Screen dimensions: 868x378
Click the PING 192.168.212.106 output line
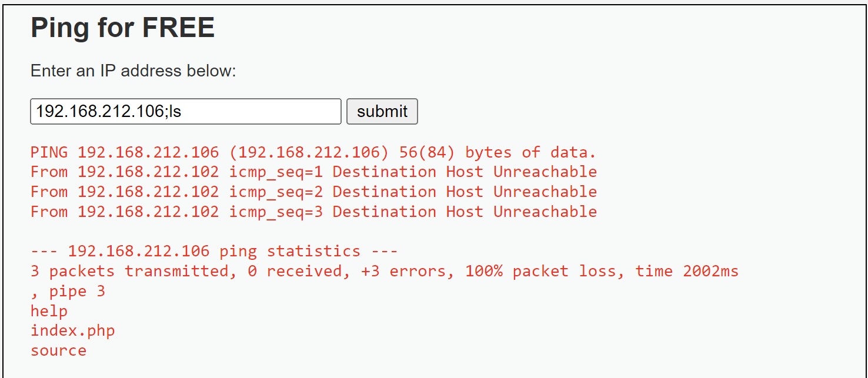(313, 153)
